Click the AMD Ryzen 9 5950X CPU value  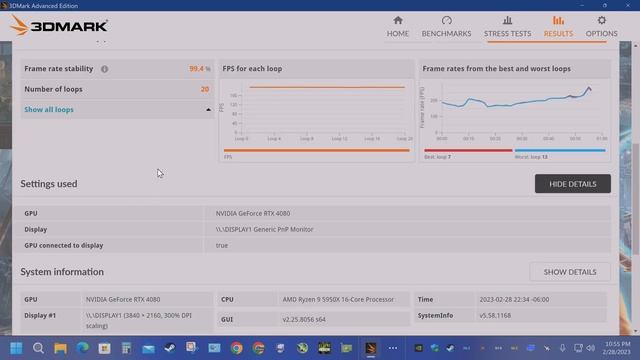coord(338,299)
